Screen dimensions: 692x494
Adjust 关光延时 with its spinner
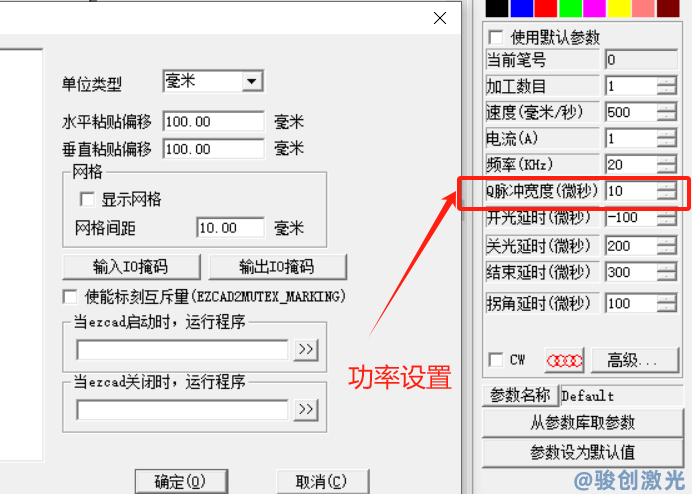(667, 245)
